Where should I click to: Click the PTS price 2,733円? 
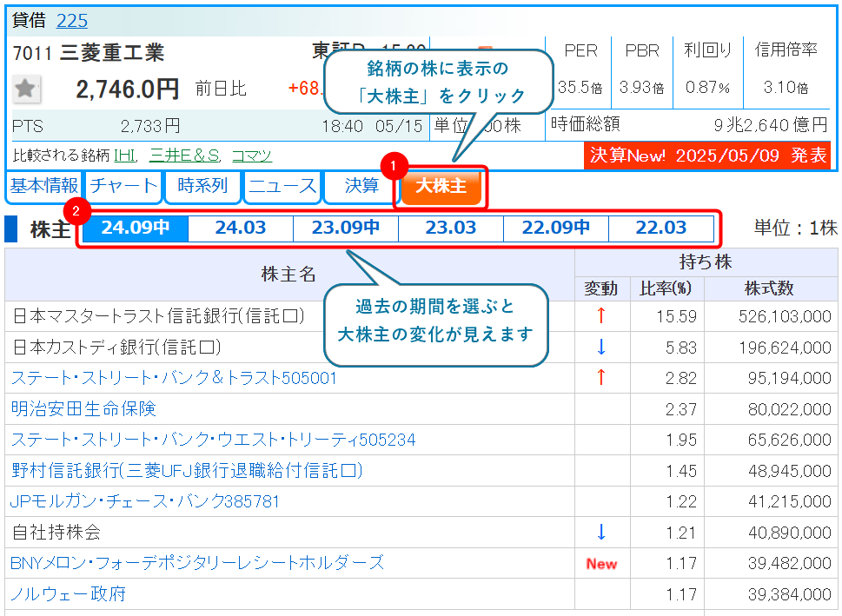150,126
